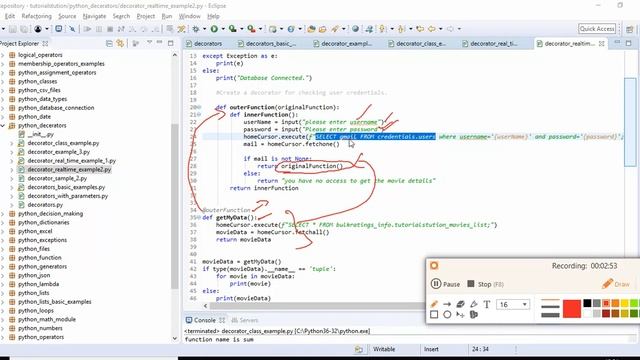Expand the python_decision_making folder
This screenshot has height=360, width=640.
[x=3, y=213]
